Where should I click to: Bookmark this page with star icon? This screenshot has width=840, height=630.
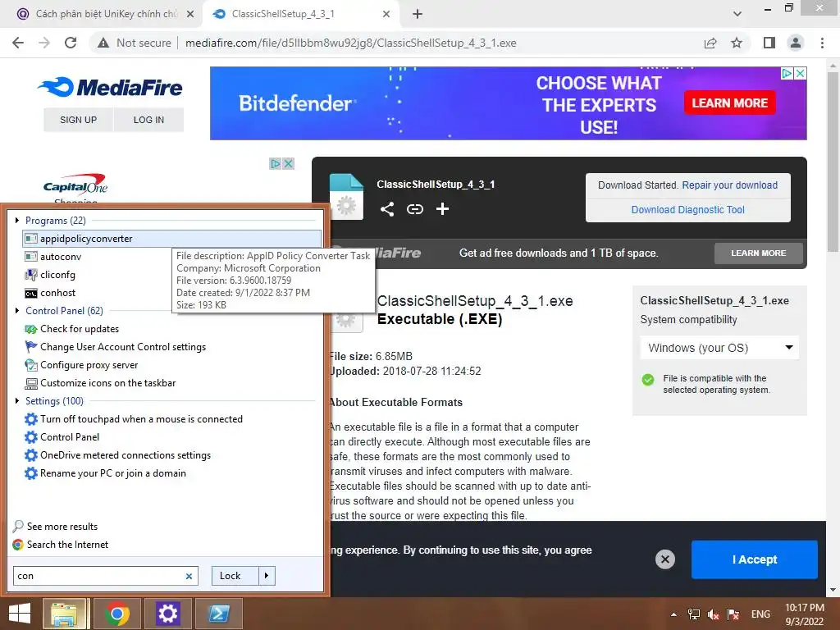point(737,43)
